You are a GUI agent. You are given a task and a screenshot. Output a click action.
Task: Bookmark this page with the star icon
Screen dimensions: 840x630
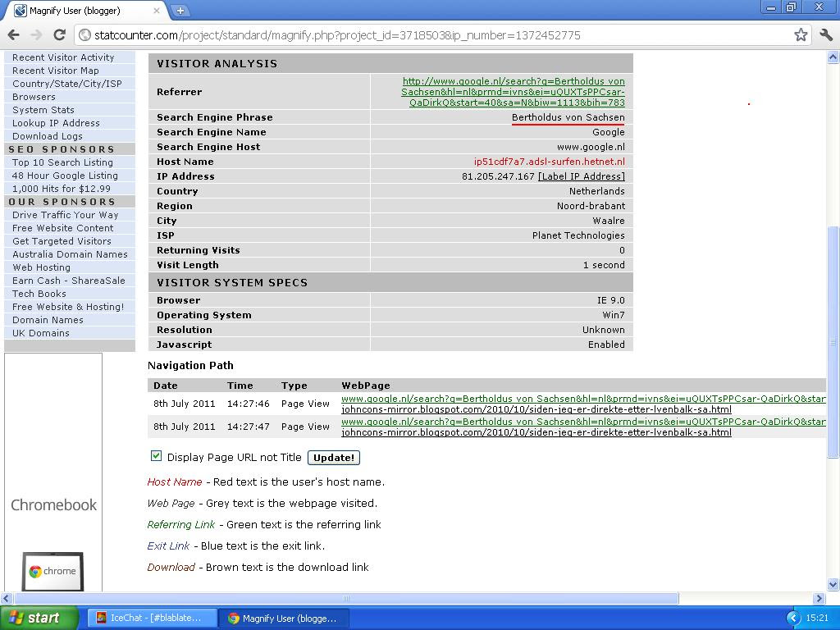click(801, 35)
